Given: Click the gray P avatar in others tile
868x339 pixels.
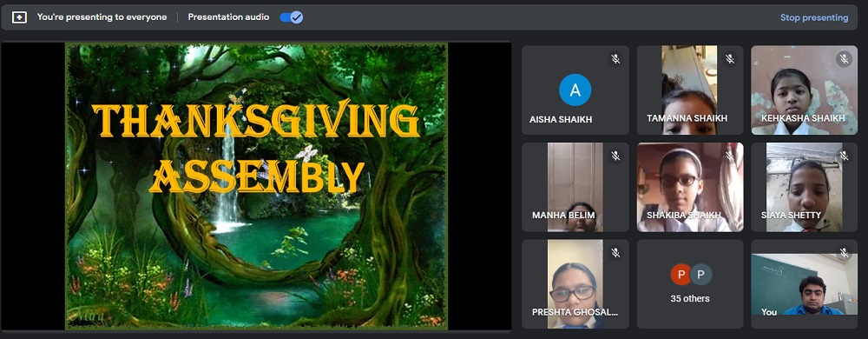Looking at the screenshot, I should [x=700, y=274].
